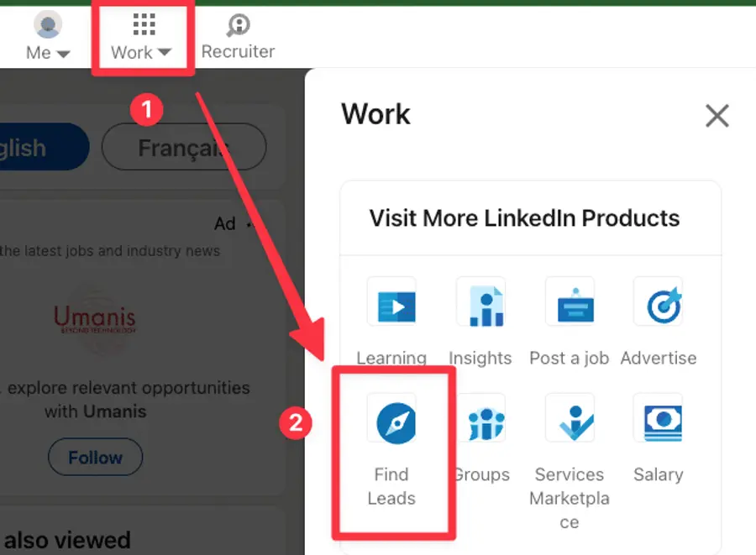Open the LinkedIn Learning product icon
The width and height of the screenshot is (756, 555).
click(x=392, y=303)
